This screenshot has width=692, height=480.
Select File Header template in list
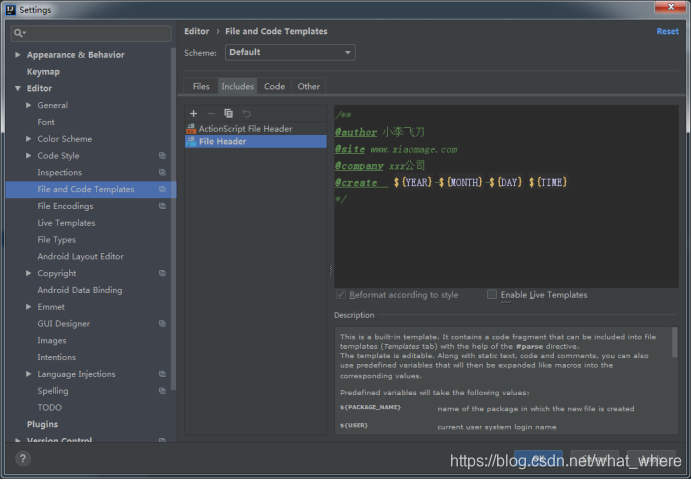click(256, 141)
